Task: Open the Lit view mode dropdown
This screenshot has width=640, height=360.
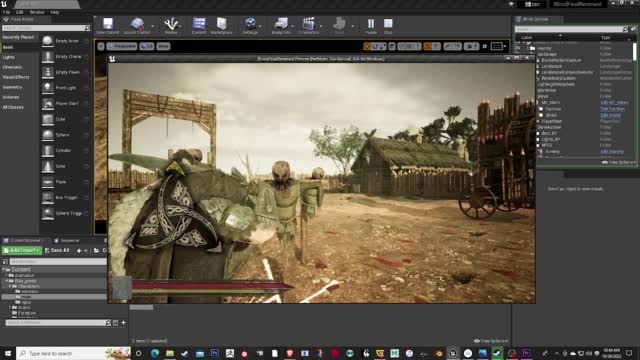Action: (147, 46)
